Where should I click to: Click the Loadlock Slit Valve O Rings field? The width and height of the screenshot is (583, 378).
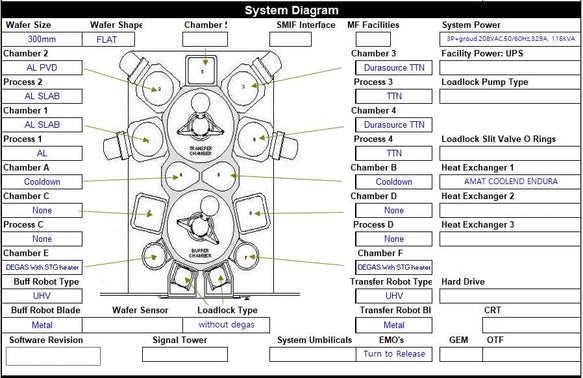pos(510,153)
